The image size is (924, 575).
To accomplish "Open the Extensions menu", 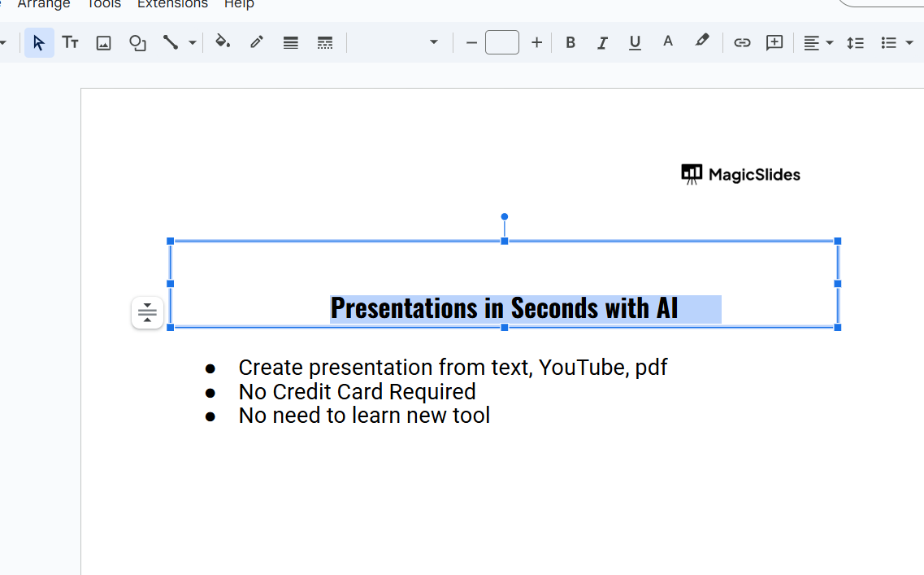I will tap(172, 4).
